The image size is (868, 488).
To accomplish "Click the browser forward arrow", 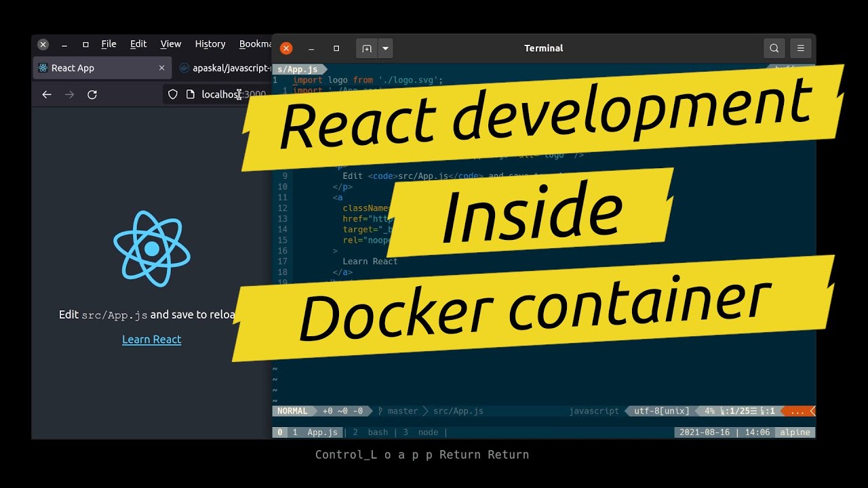I will [69, 95].
